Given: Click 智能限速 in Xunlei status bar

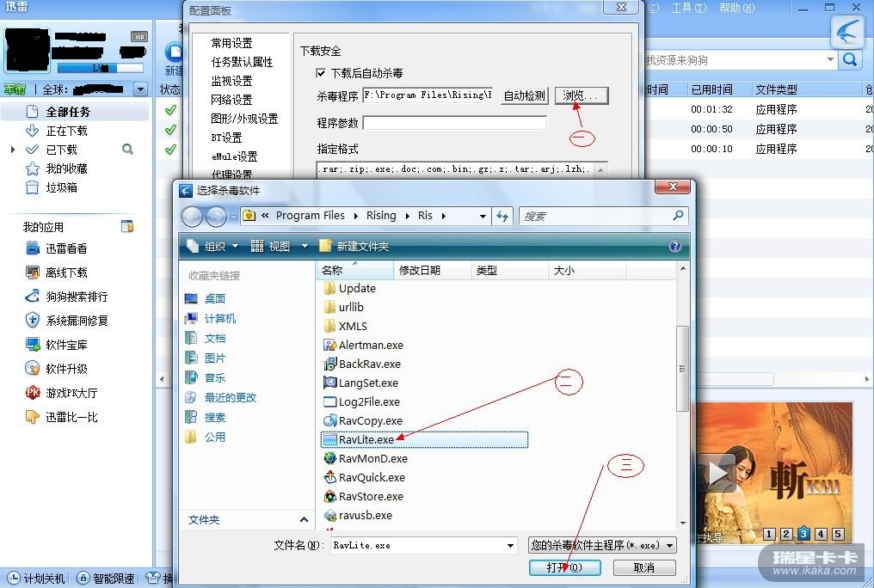Looking at the screenshot, I should [x=106, y=579].
